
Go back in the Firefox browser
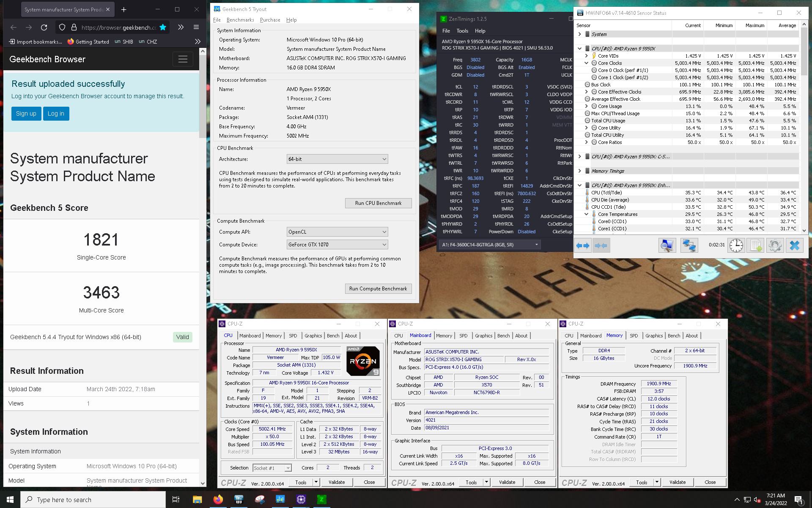14,28
